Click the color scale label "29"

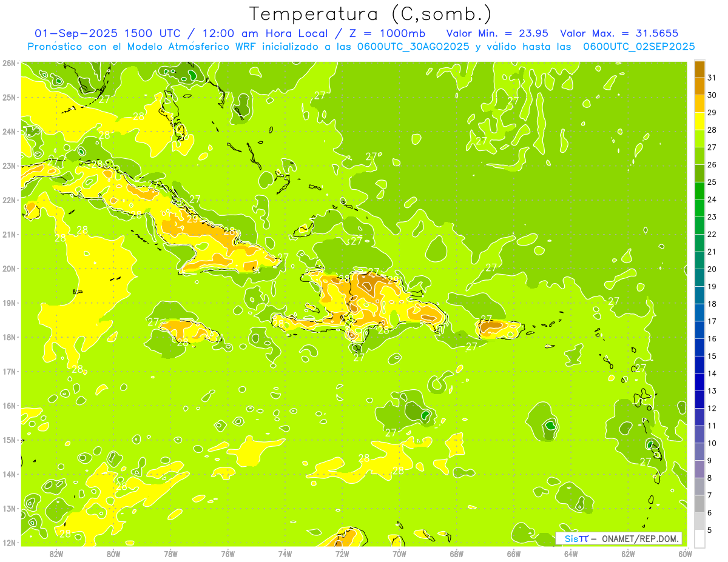(712, 113)
